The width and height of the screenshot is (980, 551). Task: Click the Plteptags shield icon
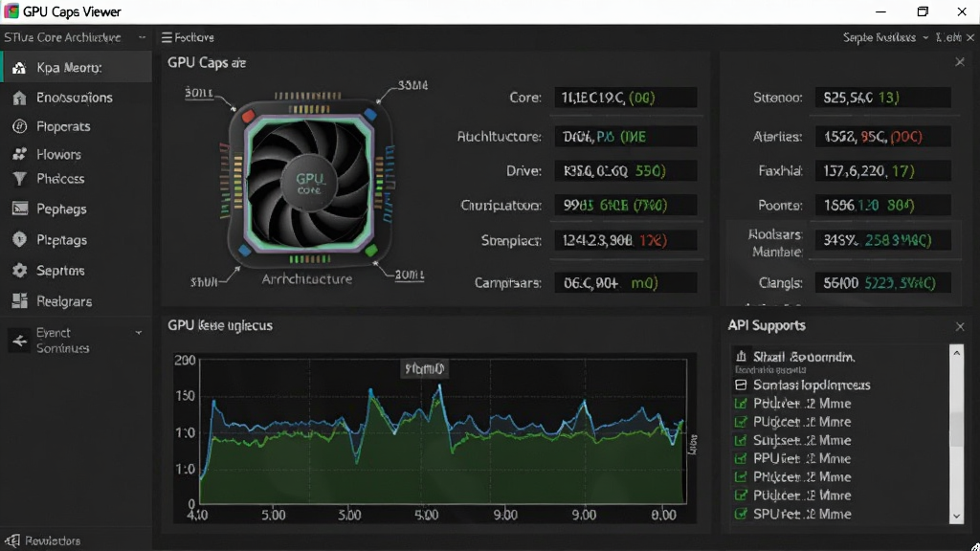[19, 239]
